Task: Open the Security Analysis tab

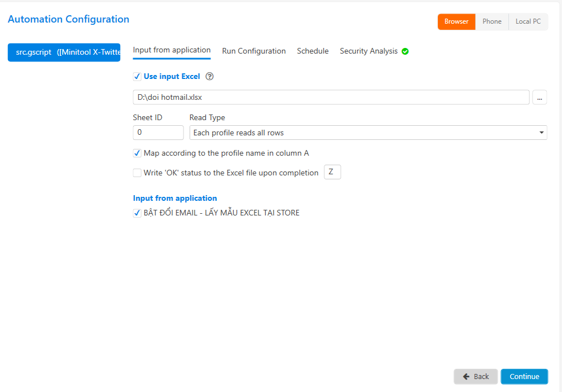Action: coord(368,51)
